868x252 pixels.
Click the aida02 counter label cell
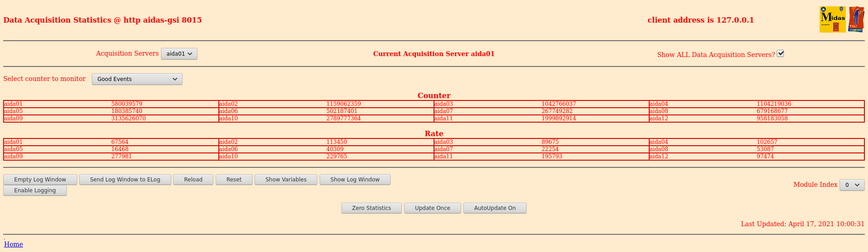point(272,104)
